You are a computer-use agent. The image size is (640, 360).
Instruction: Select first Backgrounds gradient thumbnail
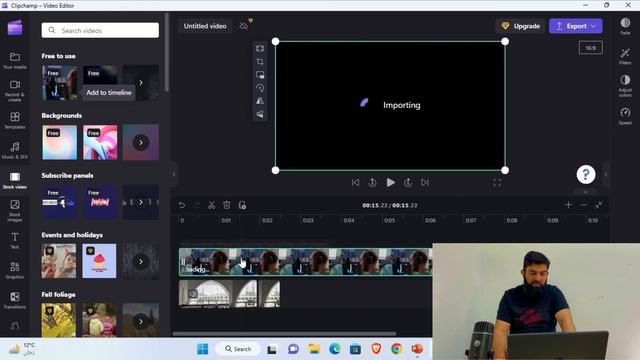(59, 142)
